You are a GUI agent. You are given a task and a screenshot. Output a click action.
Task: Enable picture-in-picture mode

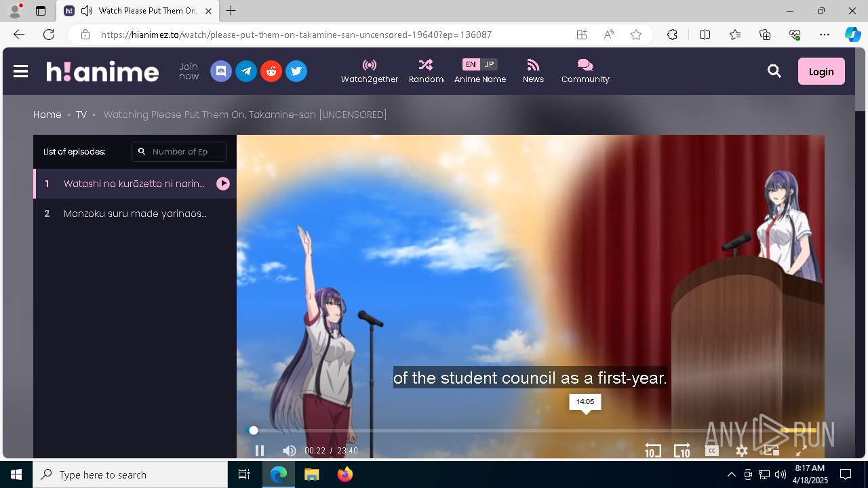772,451
